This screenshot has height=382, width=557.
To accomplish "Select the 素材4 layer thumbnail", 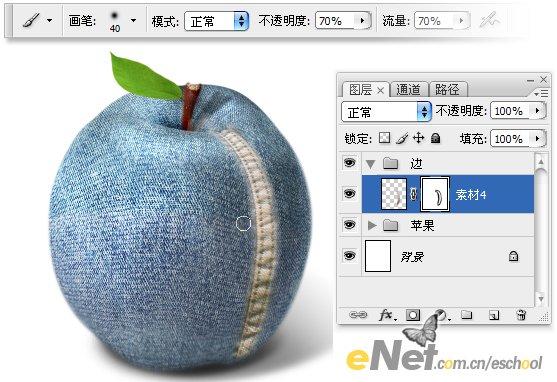I will [x=394, y=194].
